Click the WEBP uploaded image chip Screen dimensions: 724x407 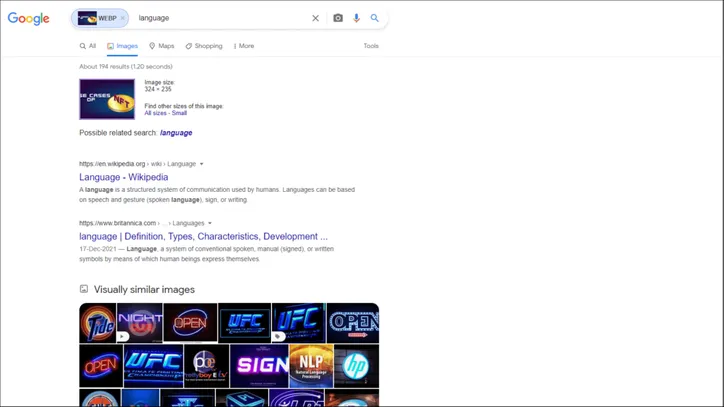click(x=99, y=18)
